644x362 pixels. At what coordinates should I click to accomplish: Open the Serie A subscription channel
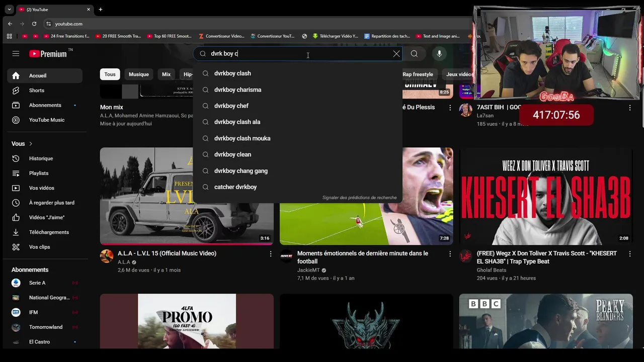(x=45, y=283)
